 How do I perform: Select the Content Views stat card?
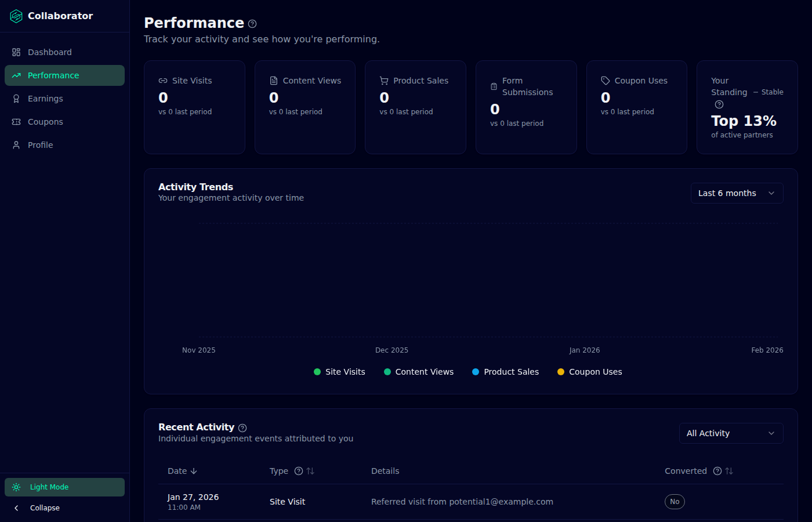click(x=305, y=107)
